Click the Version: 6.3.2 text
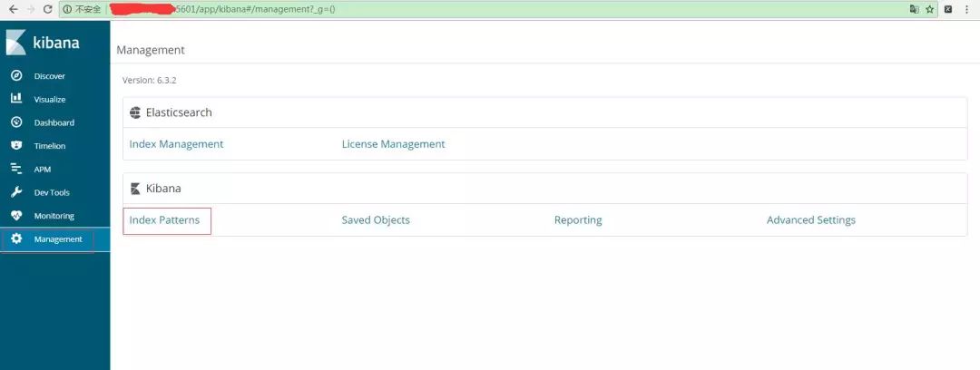Screen dimensions: 980x370 pos(150,80)
